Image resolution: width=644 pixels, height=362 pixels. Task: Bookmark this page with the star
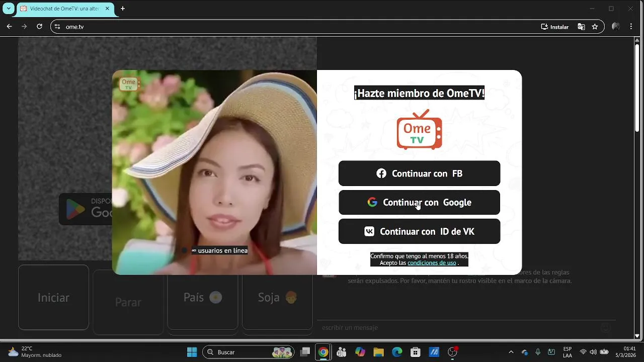pos(595,27)
